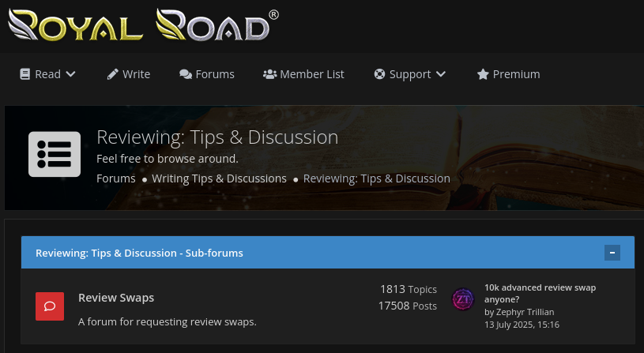The width and height of the screenshot is (644, 353).
Task: Open Zephyr Trillian's avatar
Action: [463, 299]
